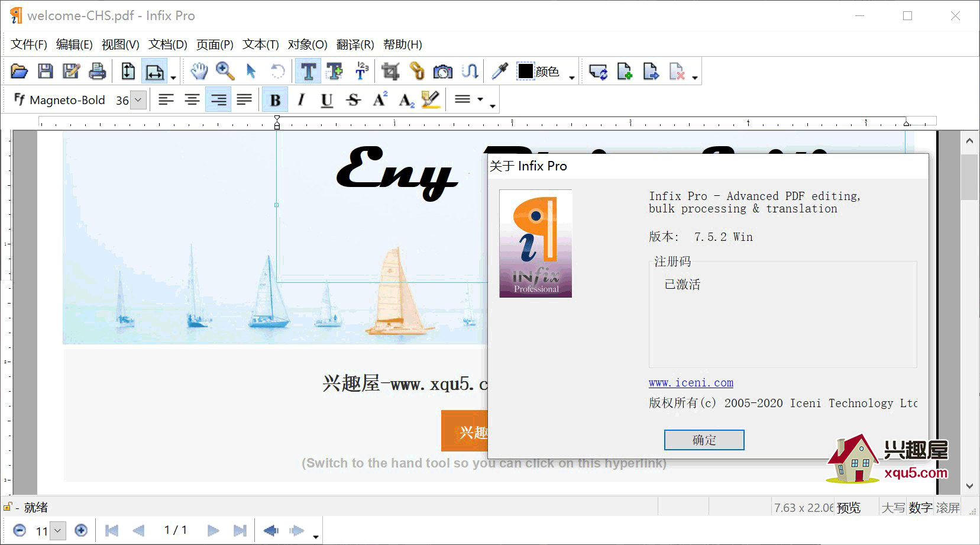Click the delete page icon with red X
Image resolution: width=980 pixels, height=545 pixels.
coord(677,72)
